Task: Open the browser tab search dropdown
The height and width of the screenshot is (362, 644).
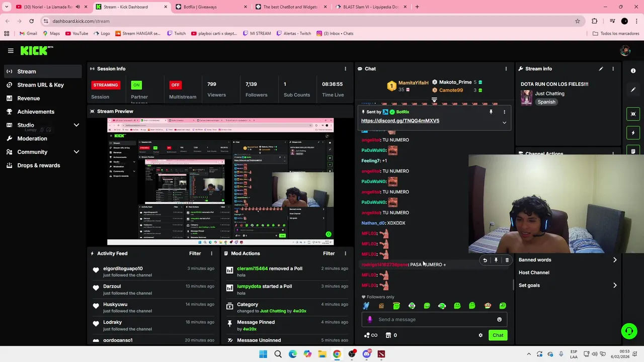Action: click(7, 7)
